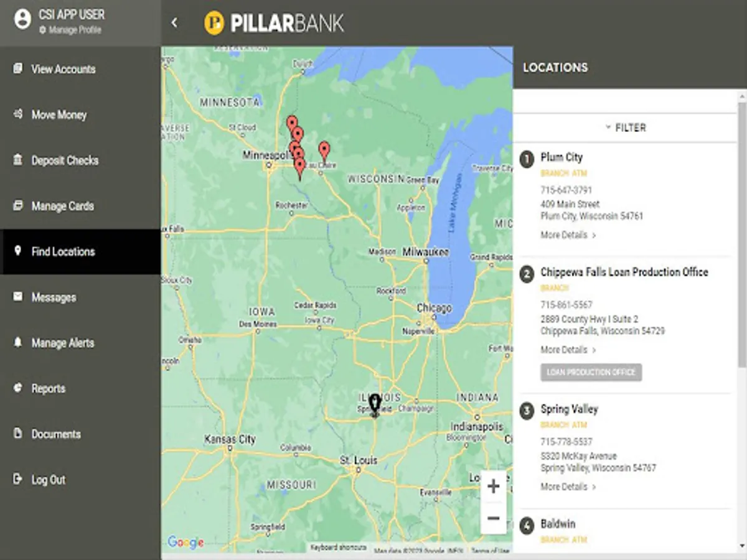The width and height of the screenshot is (747, 560).
Task: Click the Google logo on map
Action: click(x=186, y=542)
